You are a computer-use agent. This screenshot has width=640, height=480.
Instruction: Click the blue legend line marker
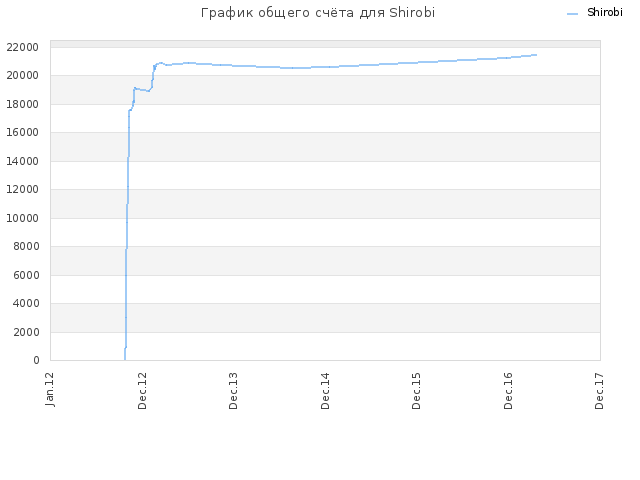click(573, 14)
